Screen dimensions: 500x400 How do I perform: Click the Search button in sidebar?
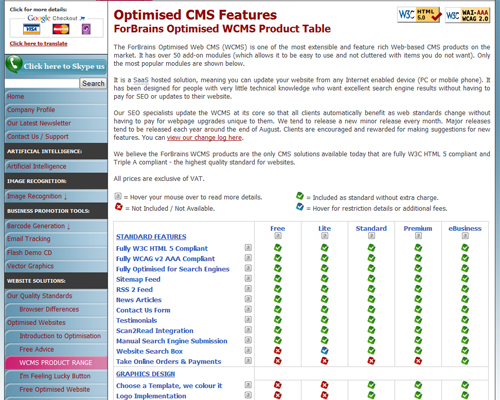pos(93,83)
